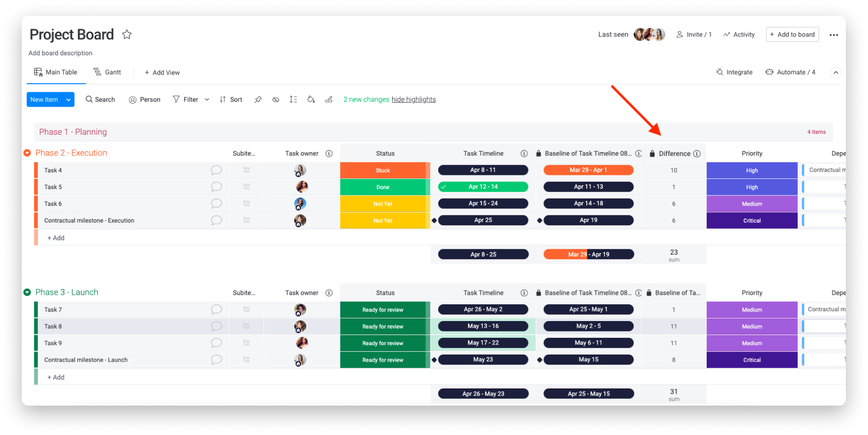Click the Sort button
Image resolution: width=868 pixels, height=435 pixels.
click(231, 99)
